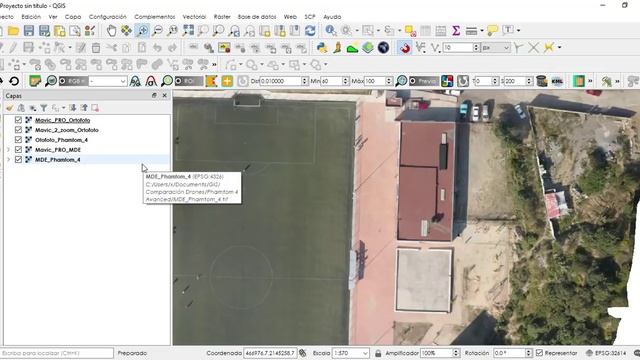Screen dimensions: 640x360
Task: Toggle visibility of MDE_Phantom_4 layer
Action: (x=18, y=160)
